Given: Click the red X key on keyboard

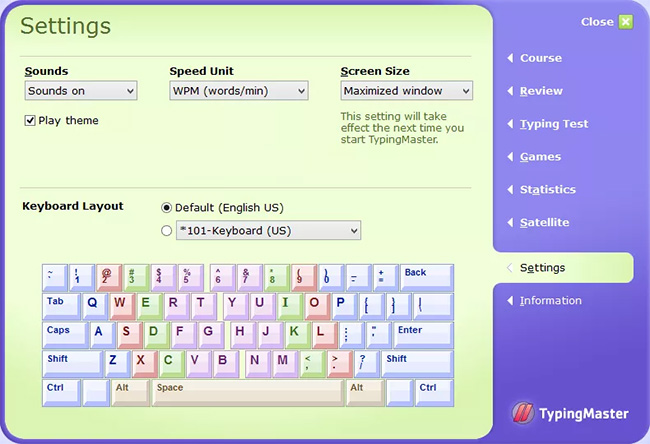Looking at the screenshot, I should (145, 364).
